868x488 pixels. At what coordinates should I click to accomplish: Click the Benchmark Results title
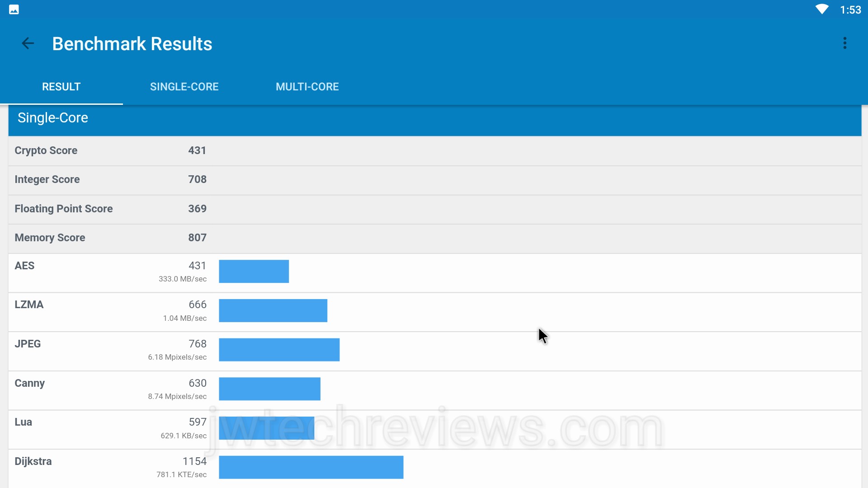click(x=132, y=44)
